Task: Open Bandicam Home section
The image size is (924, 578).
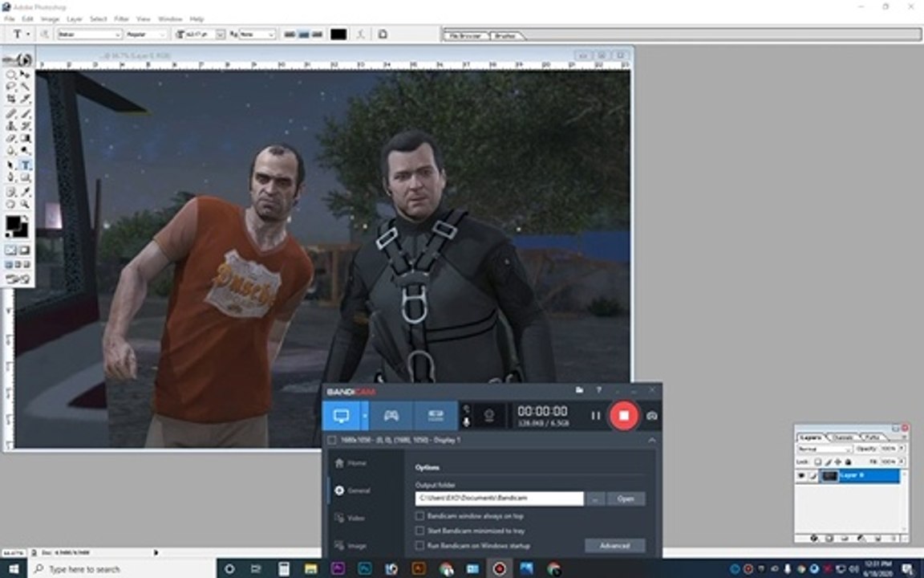Action: click(x=351, y=463)
